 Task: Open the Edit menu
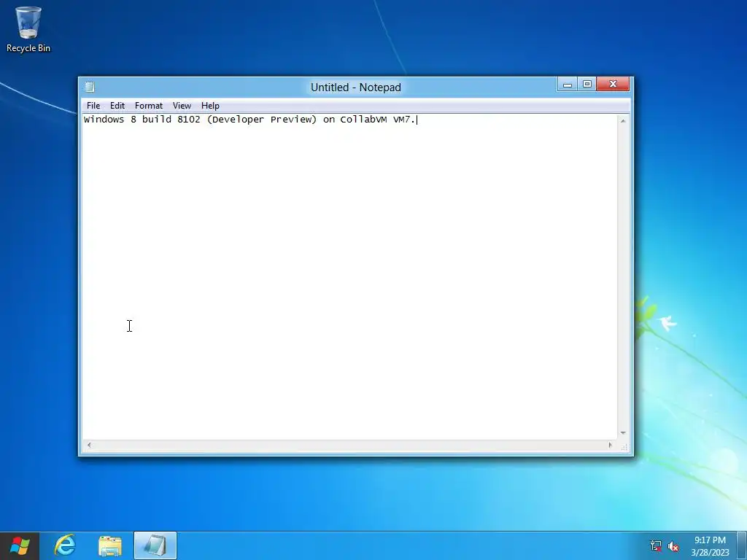[117, 106]
